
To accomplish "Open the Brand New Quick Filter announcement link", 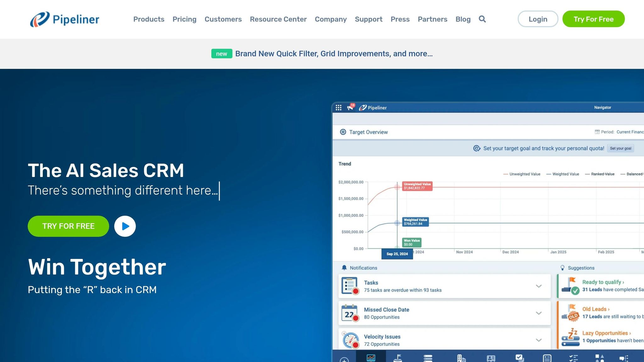I will click(x=334, y=54).
